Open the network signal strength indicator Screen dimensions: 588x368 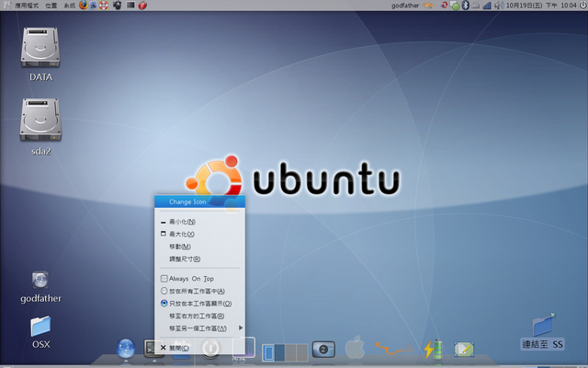click(x=487, y=6)
